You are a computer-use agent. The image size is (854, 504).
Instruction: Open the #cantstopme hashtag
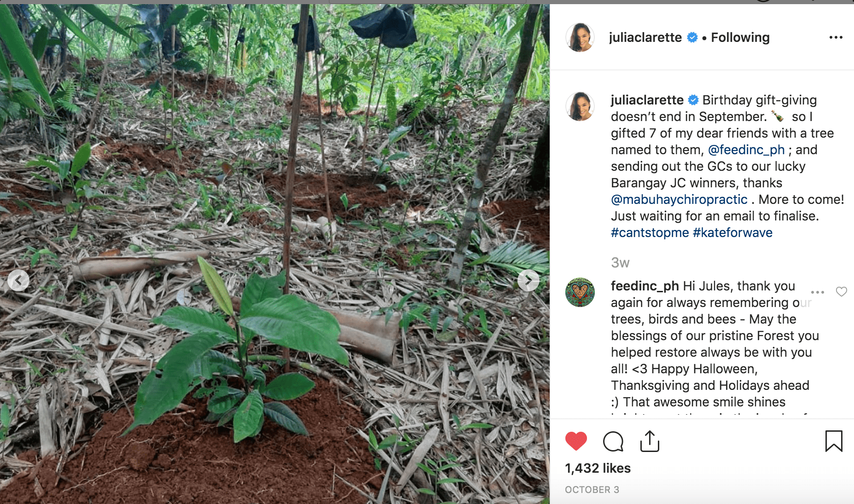point(650,232)
